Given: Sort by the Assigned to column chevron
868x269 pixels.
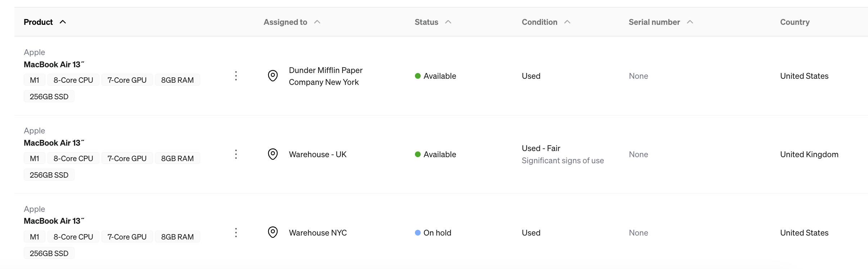Looking at the screenshot, I should tap(317, 22).
